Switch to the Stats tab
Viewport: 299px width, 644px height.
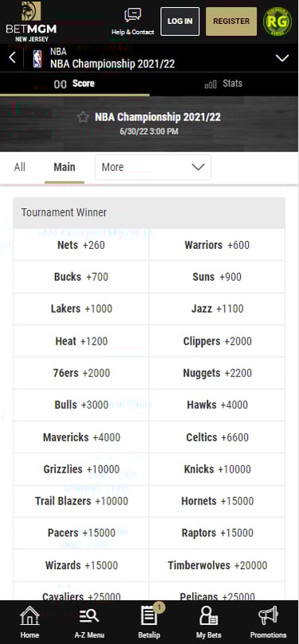tap(224, 84)
